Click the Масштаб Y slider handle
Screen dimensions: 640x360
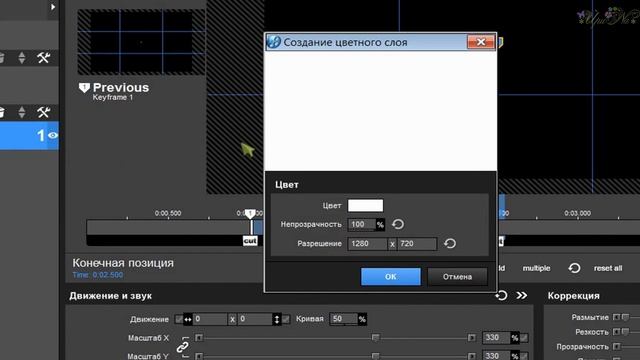coord(375,356)
